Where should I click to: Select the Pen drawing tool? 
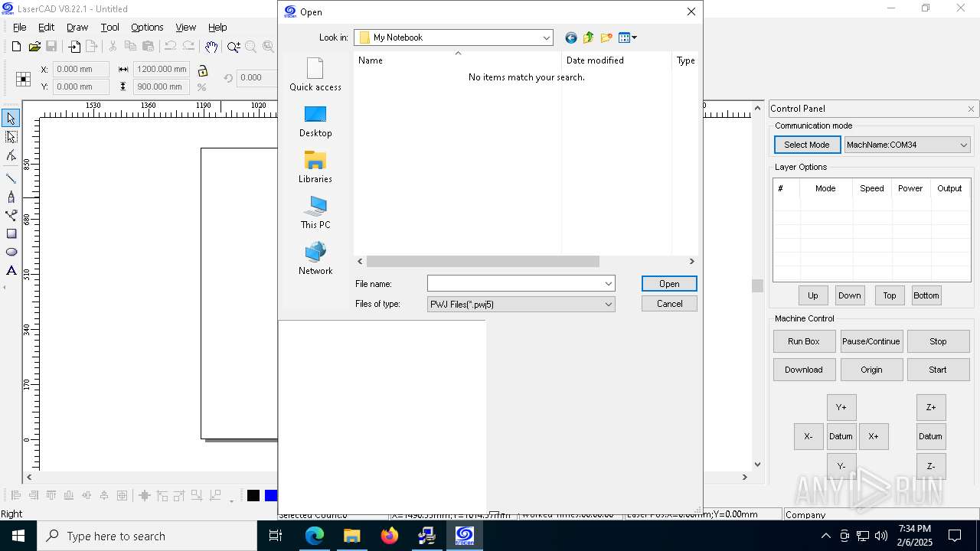[x=11, y=197]
